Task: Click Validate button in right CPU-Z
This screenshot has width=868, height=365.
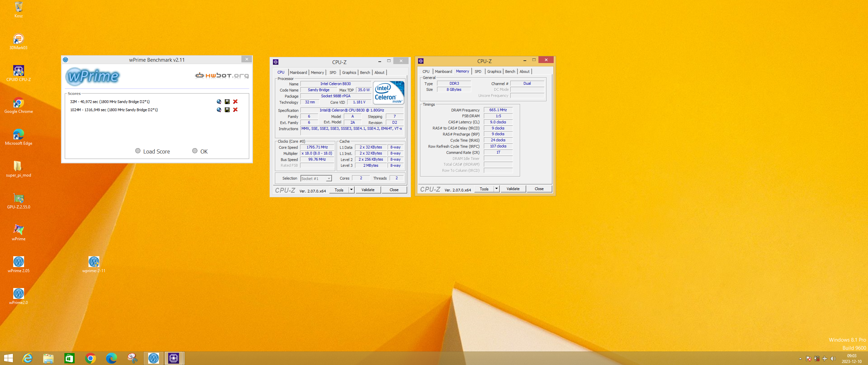Action: point(513,189)
